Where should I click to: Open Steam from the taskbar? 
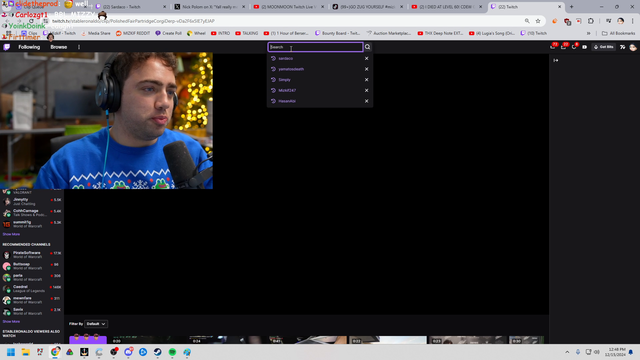(x=158, y=352)
